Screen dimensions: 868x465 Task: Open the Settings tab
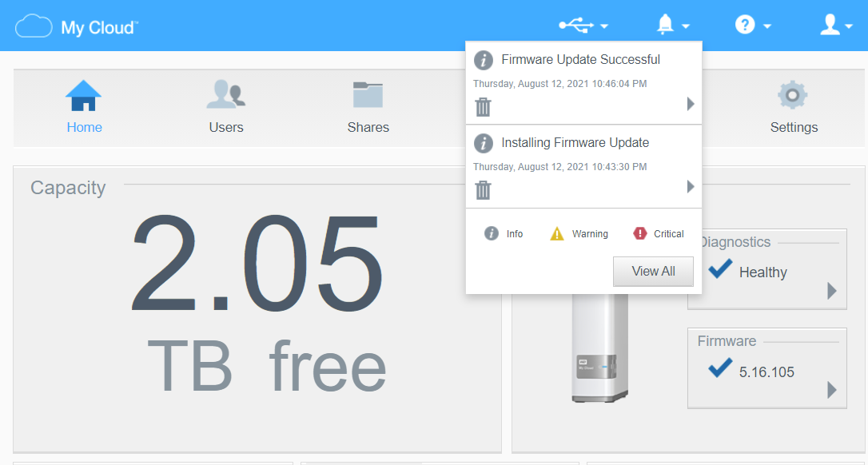click(794, 107)
